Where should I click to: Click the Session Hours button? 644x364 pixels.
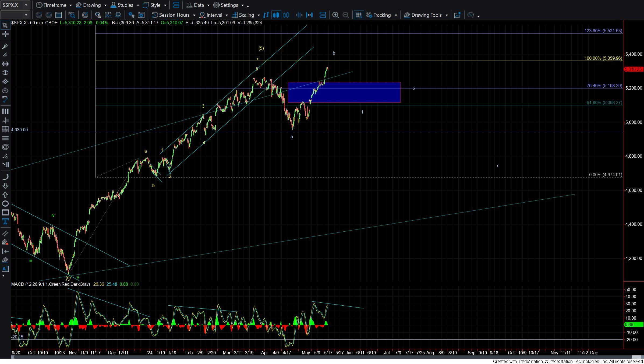[171, 15]
